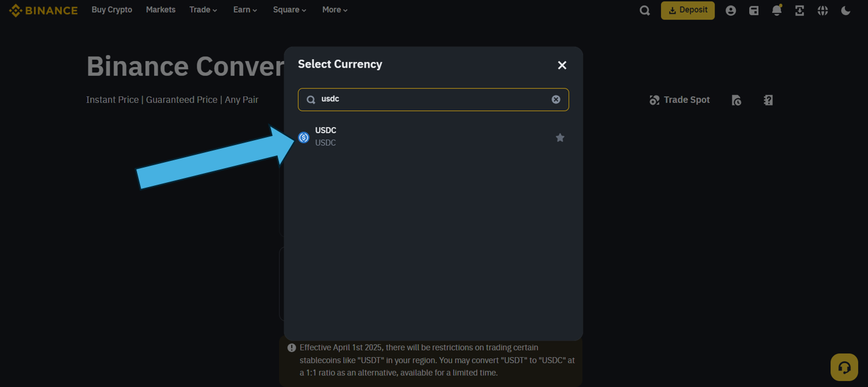Open the user profile icon
The height and width of the screenshot is (387, 868).
730,10
